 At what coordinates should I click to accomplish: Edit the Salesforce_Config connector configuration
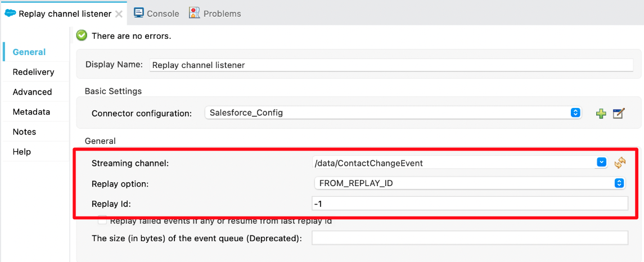pos(619,114)
